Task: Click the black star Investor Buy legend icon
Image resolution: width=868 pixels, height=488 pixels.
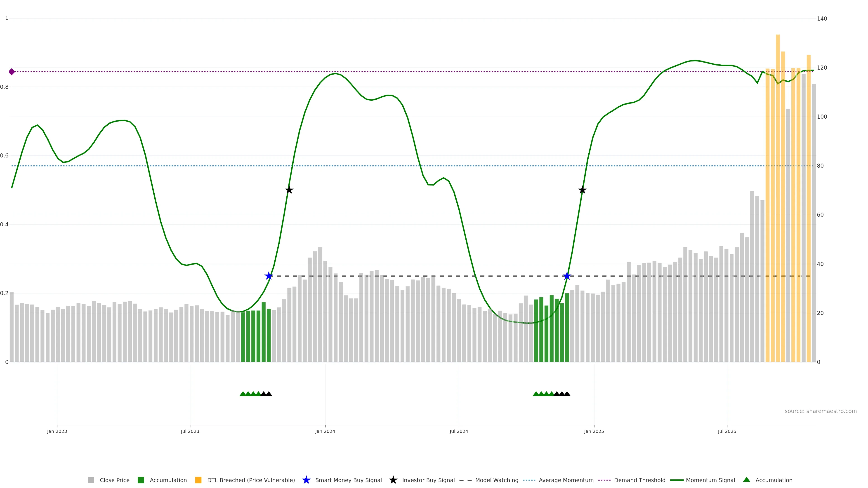Action: coord(393,480)
